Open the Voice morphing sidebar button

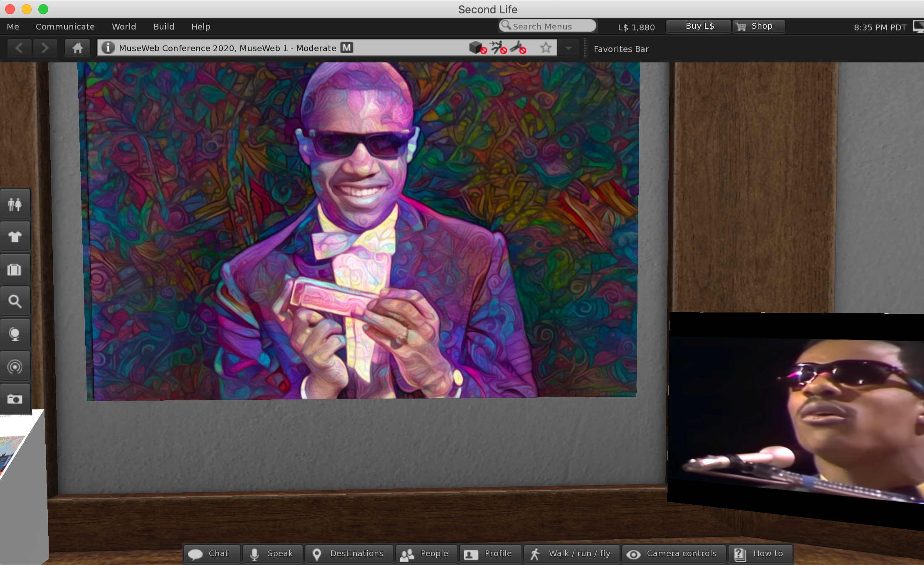tap(15, 367)
